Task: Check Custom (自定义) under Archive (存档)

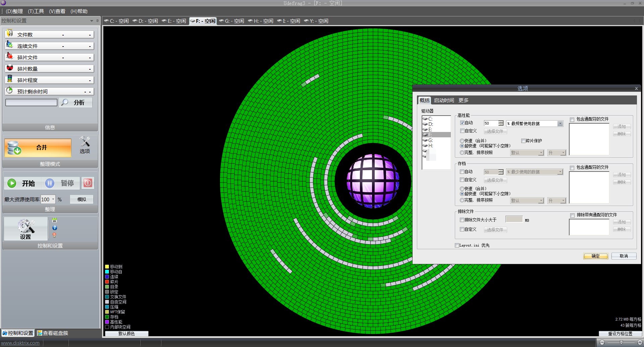Action: tap(462, 180)
